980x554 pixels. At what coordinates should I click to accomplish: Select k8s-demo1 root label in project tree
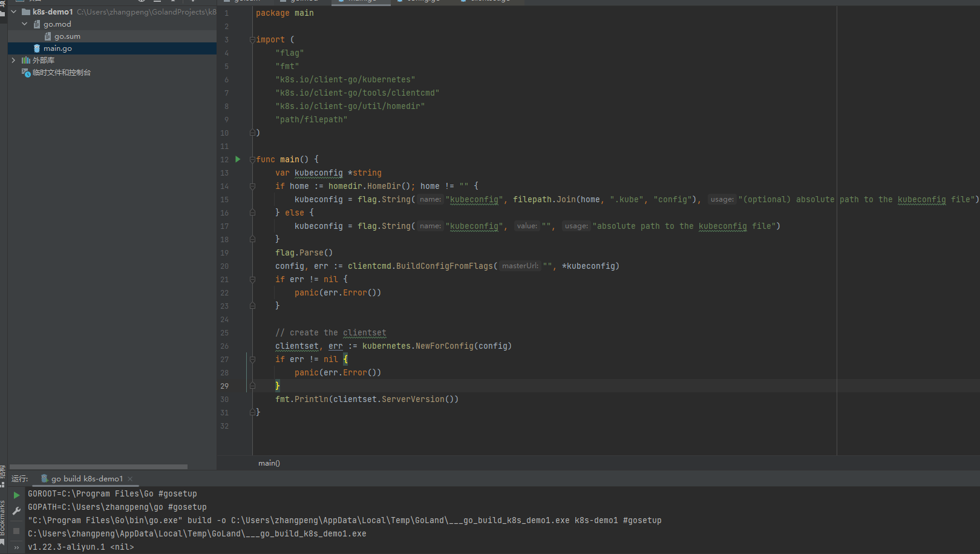[53, 12]
